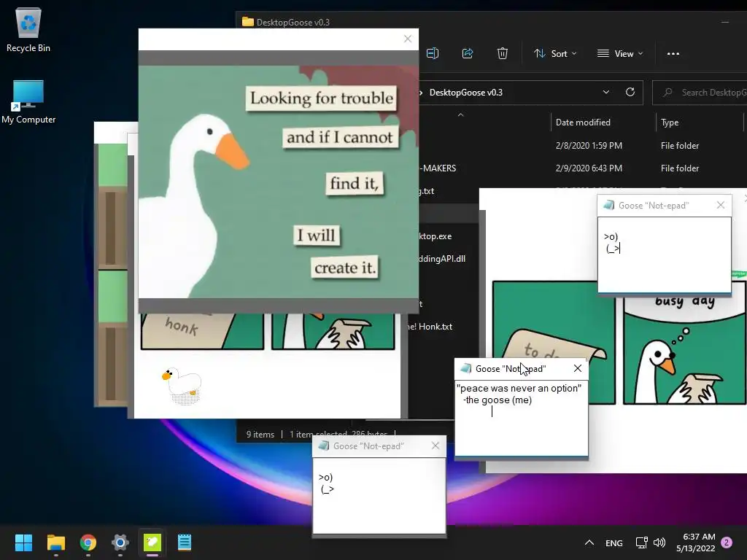747x560 pixels.
Task: Click the ENG language indicator
Action: click(x=614, y=542)
